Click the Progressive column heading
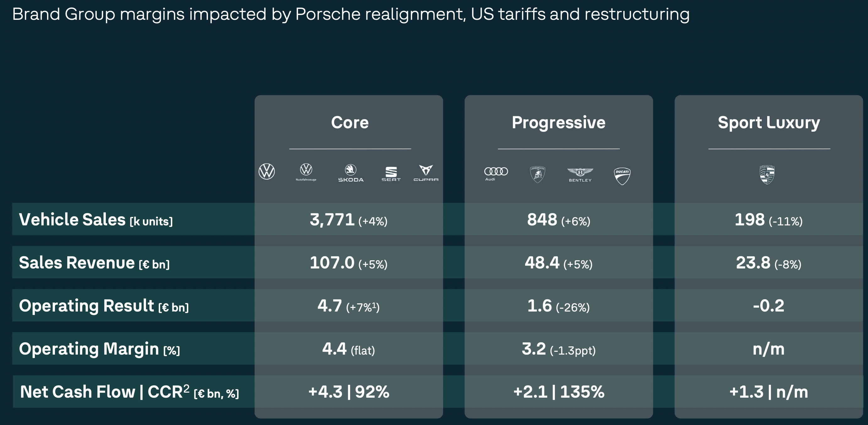Image resolution: width=868 pixels, height=425 pixels. [x=558, y=123]
